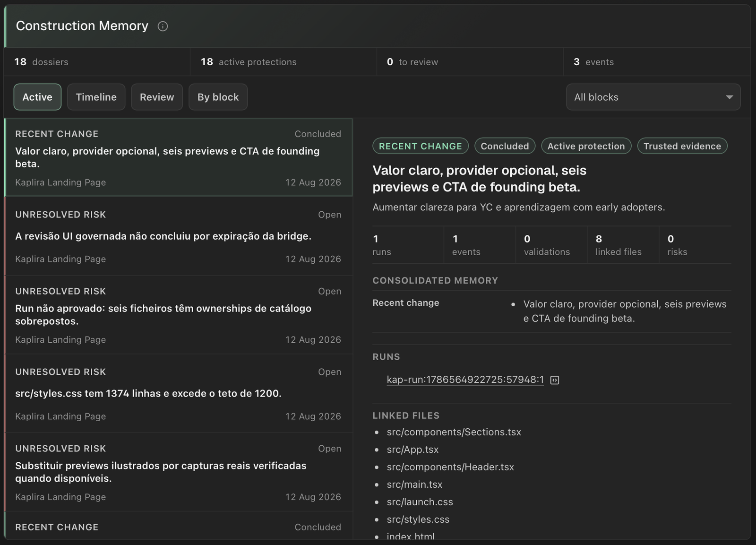The height and width of the screenshot is (545, 756).
Task: Select the By block tab
Action: (218, 97)
